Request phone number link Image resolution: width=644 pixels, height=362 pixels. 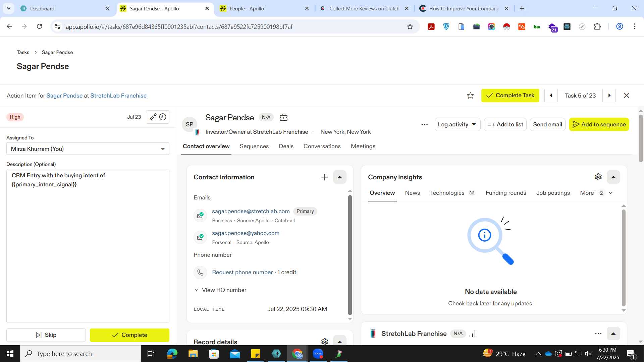[x=242, y=272]
